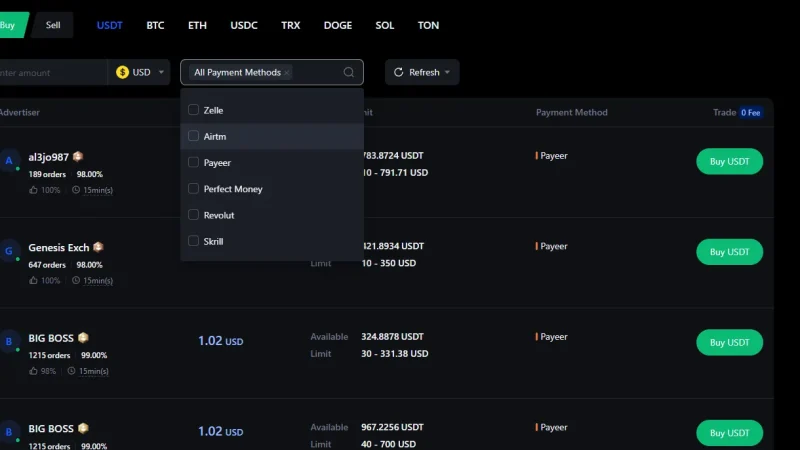Viewport: 800px width, 450px height.
Task: Click verified badge next to Genesis Exch
Action: [98, 247]
